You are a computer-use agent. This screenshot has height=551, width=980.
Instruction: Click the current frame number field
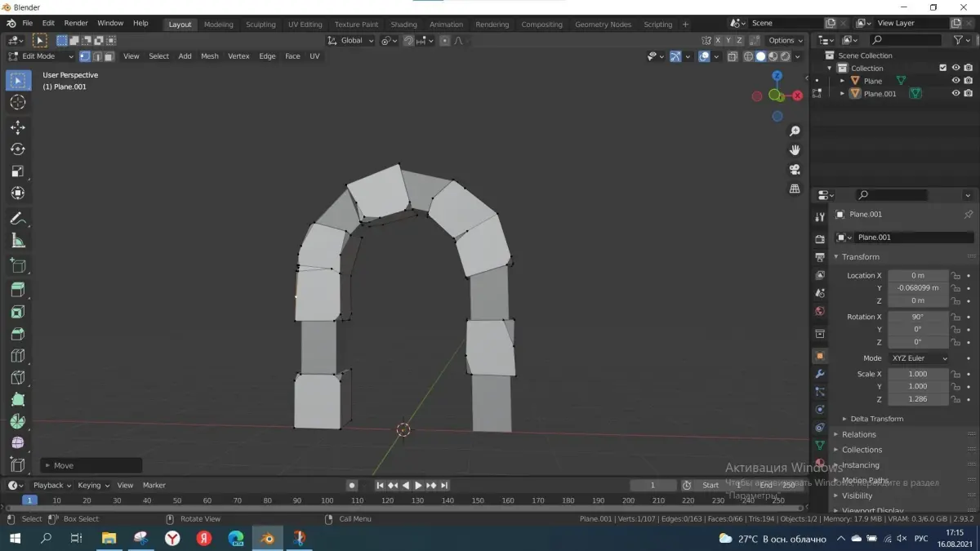tap(653, 485)
